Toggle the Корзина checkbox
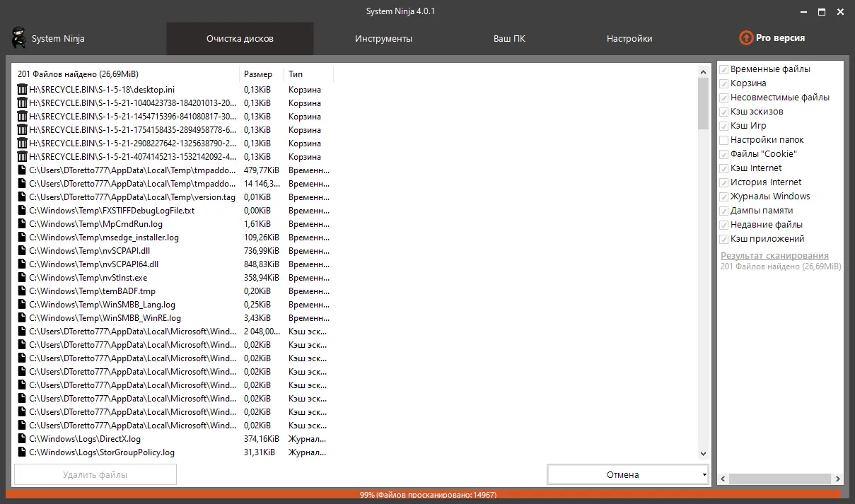855x504 pixels. [x=724, y=83]
